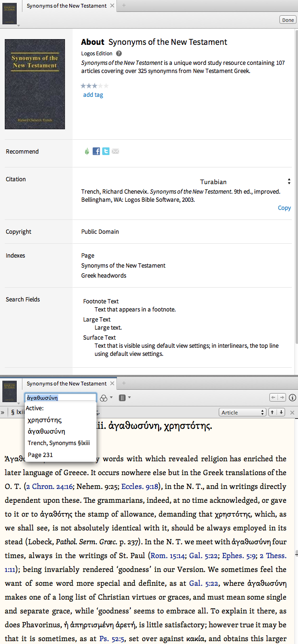Click the Public Domain copyright text
This screenshot has width=298, height=644.
(100, 232)
